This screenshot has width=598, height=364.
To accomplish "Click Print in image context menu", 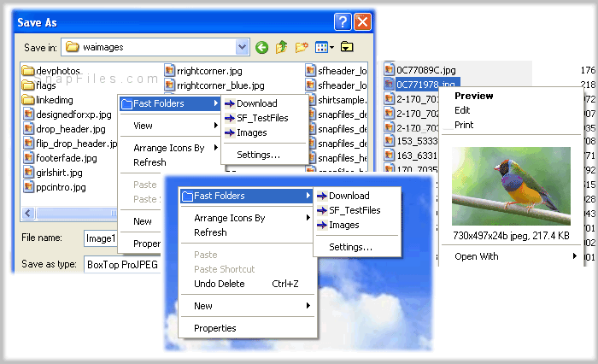I will [x=510, y=125].
